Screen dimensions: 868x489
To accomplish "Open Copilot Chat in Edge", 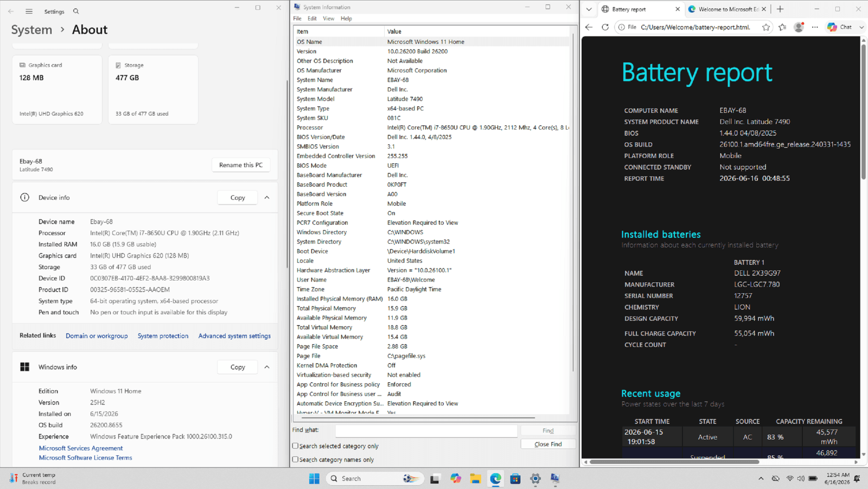I will [x=839, y=27].
